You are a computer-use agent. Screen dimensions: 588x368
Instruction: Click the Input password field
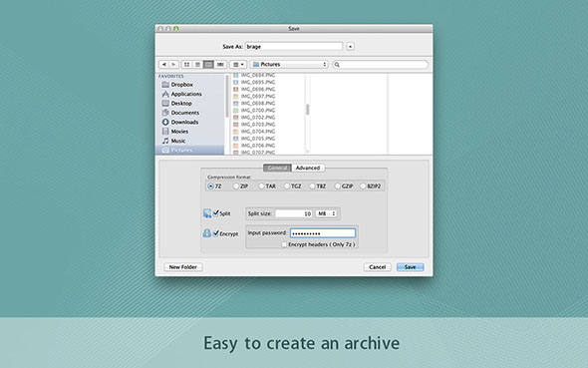(x=323, y=233)
